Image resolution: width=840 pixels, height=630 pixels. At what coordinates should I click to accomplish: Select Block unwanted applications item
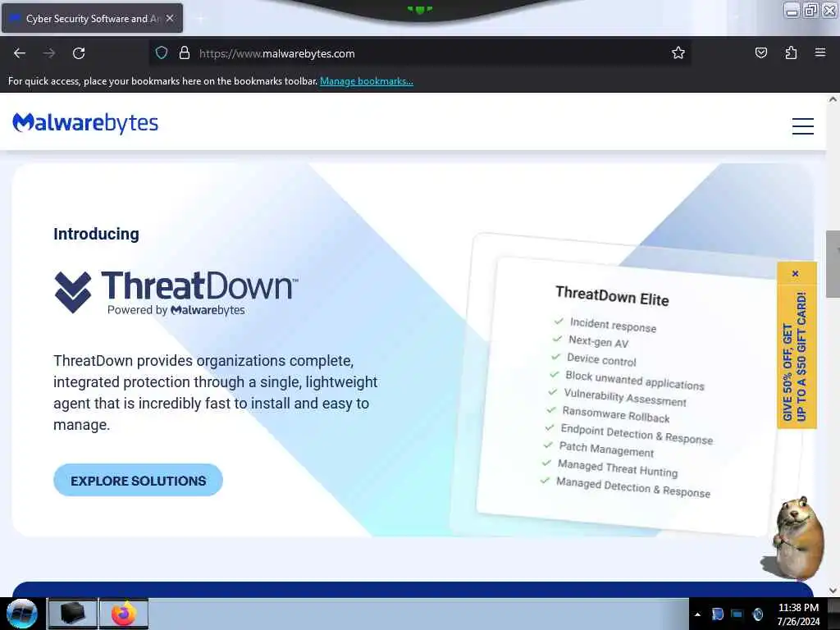[x=635, y=380]
